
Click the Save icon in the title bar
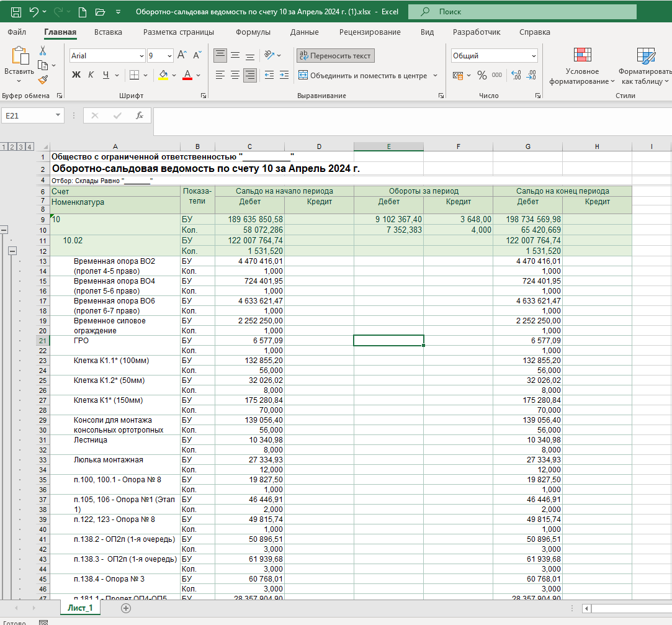(x=16, y=12)
